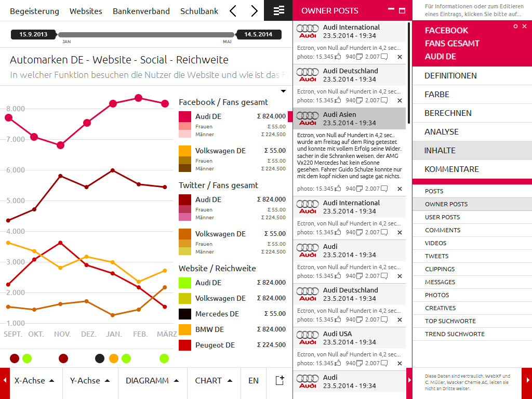Switch to the Begeisterung tab

tap(34, 11)
